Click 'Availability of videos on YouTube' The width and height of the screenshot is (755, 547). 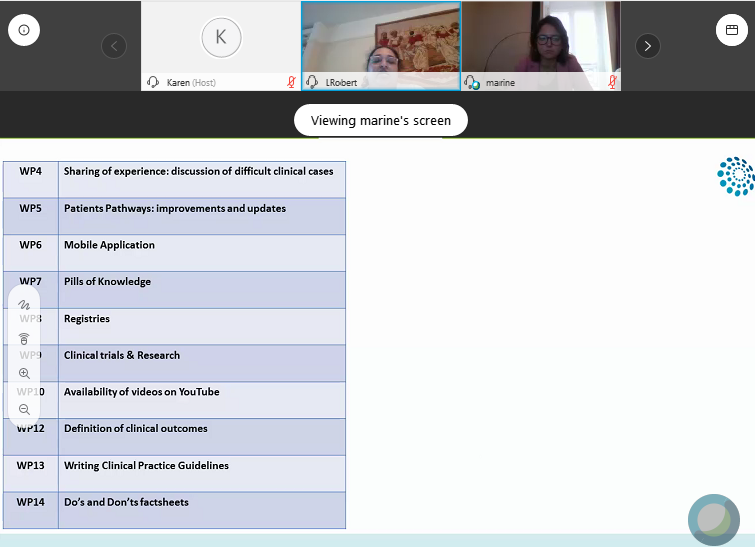coord(142,392)
